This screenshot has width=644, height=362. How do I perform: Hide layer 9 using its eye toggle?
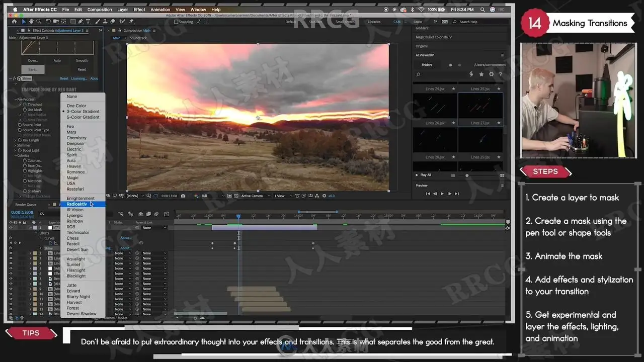tap(11, 289)
